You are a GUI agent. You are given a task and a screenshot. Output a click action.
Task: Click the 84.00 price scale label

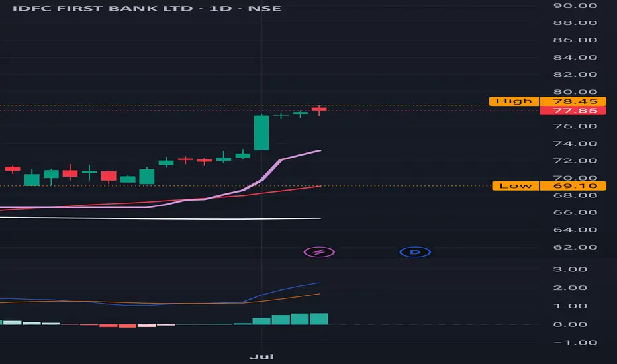[x=575, y=58]
